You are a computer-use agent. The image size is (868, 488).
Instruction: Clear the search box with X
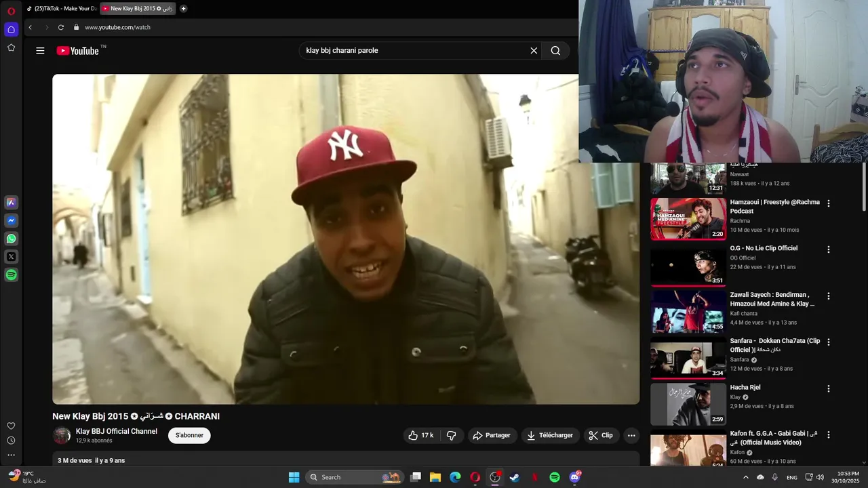(534, 50)
